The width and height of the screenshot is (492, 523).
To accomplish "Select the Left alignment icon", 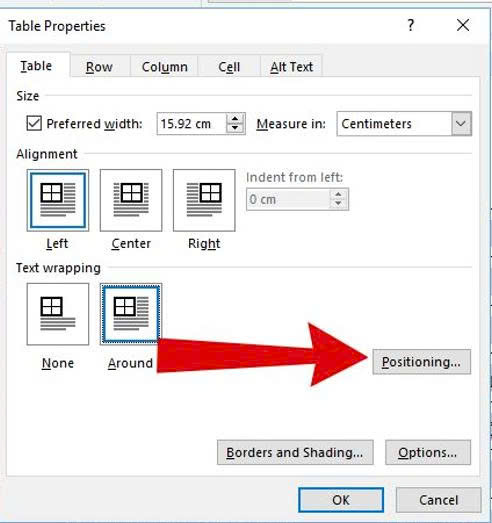I will (58, 200).
